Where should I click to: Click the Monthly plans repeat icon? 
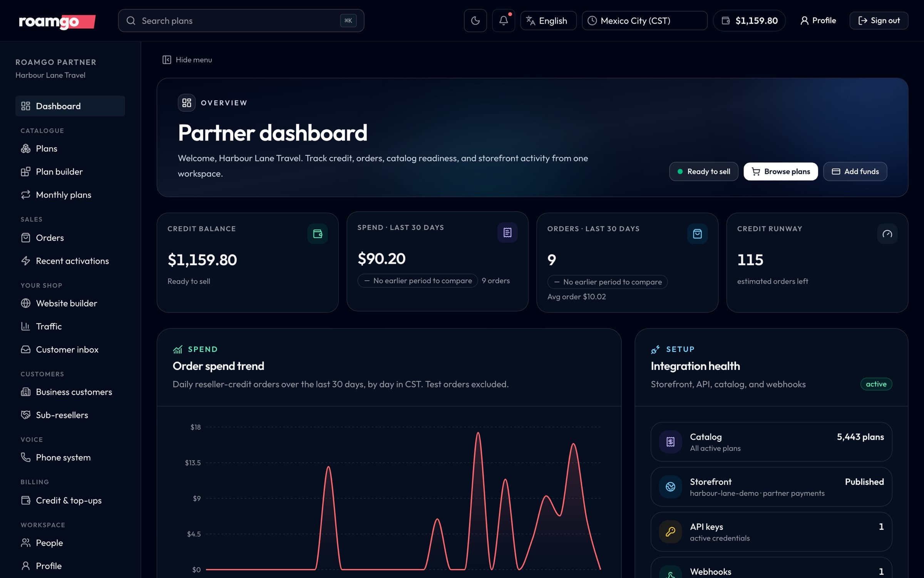point(26,195)
